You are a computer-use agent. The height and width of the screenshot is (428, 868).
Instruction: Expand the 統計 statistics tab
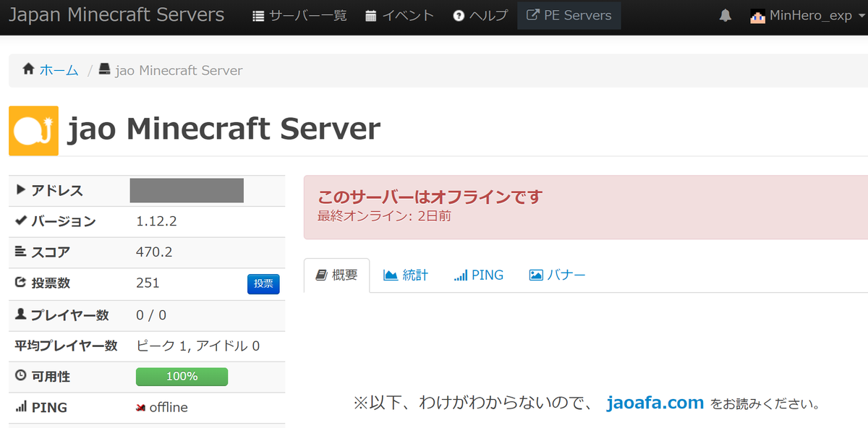406,275
